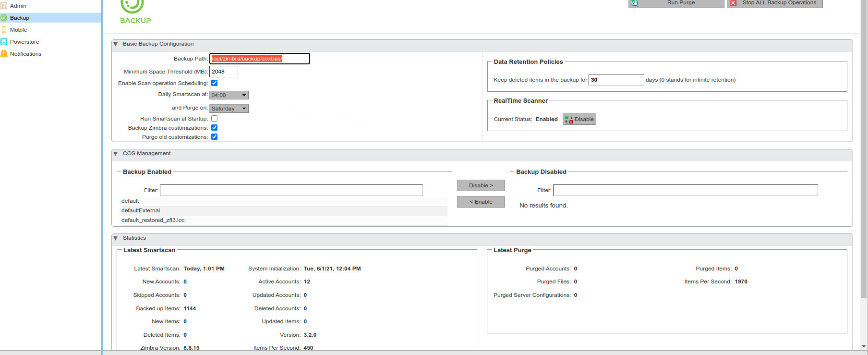Select 'default_restored_zft3.loc' COS row
Viewport: 868px width, 355px height.
[283, 220]
